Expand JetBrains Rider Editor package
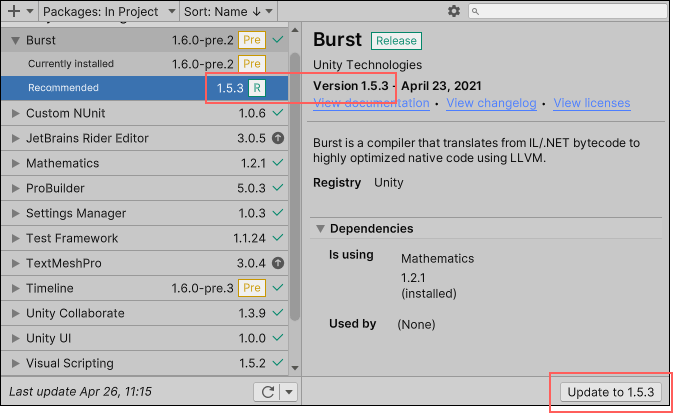675x414 pixels. click(15, 139)
